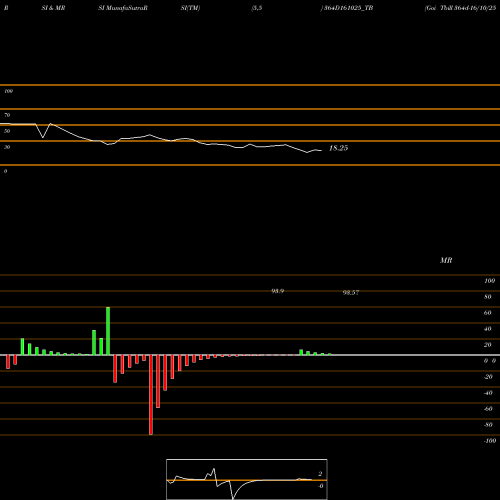Screen dimensions: 500x500
Task: Click MR axis label -60
Action: (x=488, y=409)
